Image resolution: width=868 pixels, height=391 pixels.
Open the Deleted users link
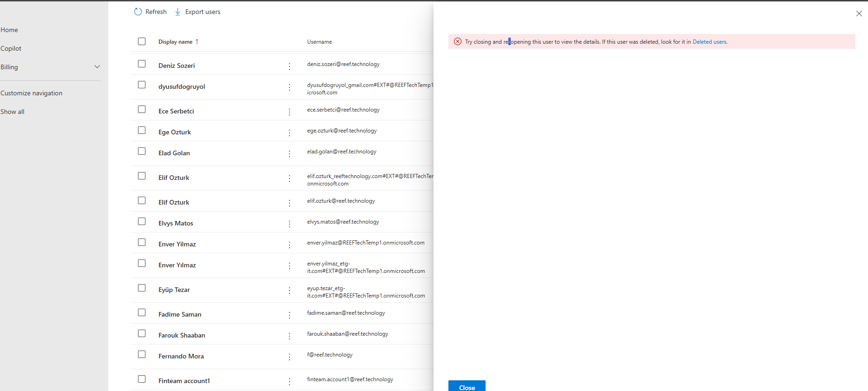pyautogui.click(x=710, y=42)
